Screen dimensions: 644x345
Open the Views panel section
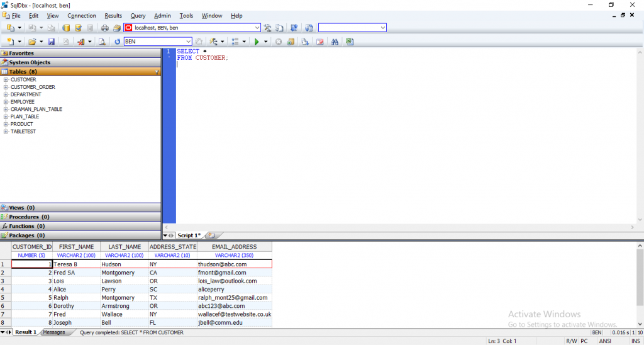(x=21, y=208)
